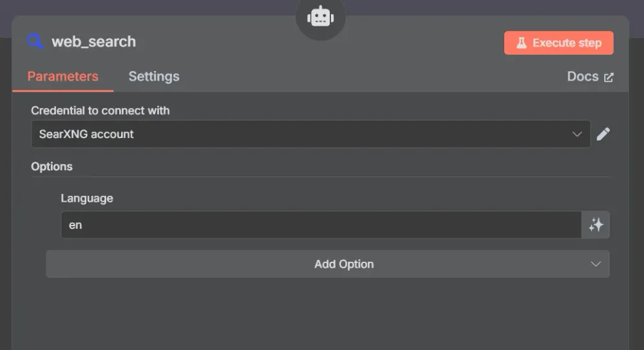Screen dimensions: 644x350
Task: Click the blue magnifier web_search icon
Action: tap(35, 41)
